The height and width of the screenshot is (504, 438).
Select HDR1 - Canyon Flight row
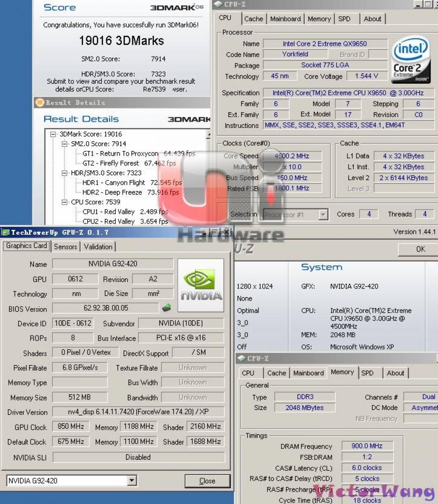[x=132, y=183]
